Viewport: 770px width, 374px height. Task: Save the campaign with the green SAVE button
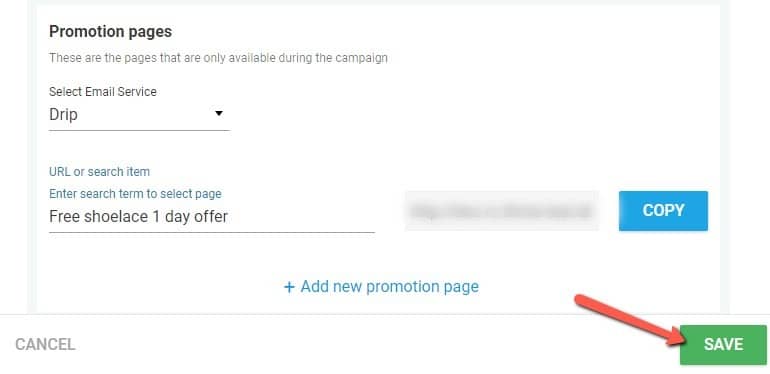[723, 345]
